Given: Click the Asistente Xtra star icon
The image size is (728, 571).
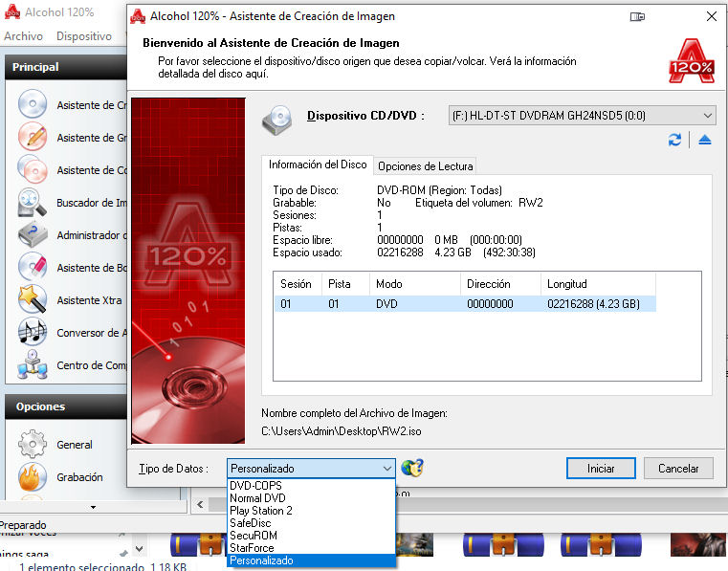Looking at the screenshot, I should click(32, 299).
